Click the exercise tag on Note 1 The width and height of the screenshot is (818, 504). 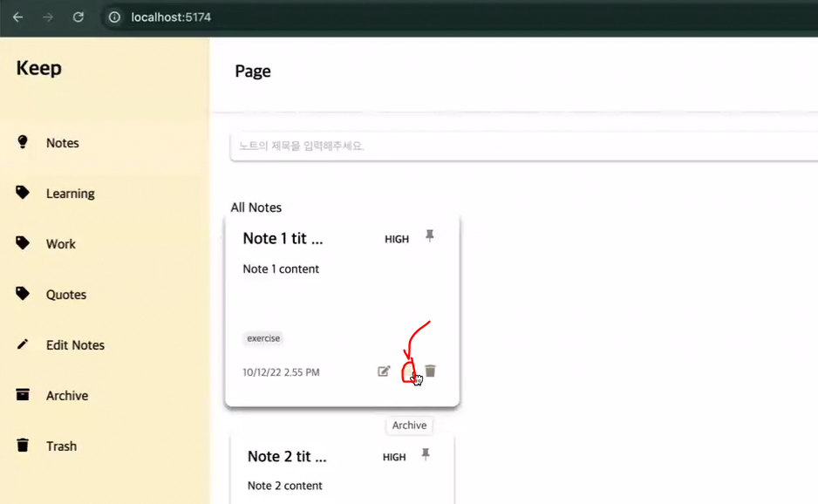[x=263, y=338]
